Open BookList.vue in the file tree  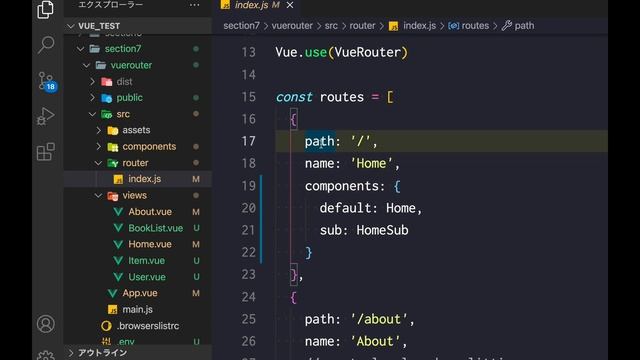(x=138, y=228)
